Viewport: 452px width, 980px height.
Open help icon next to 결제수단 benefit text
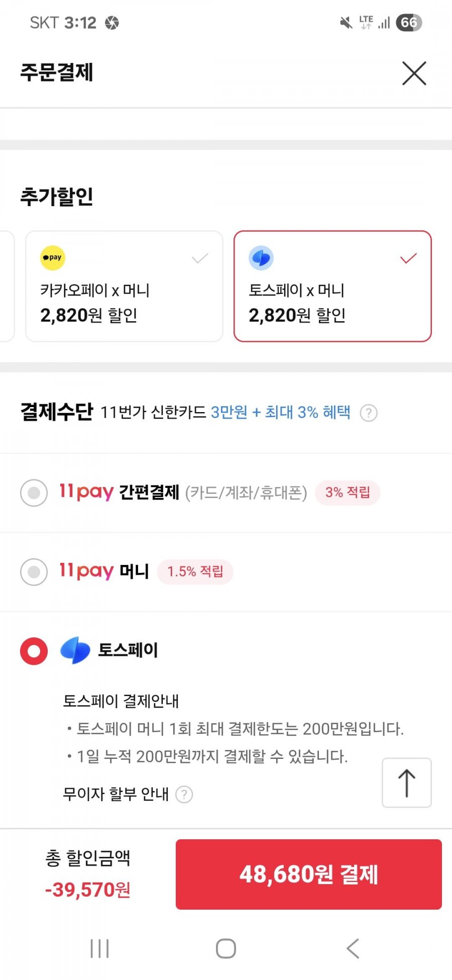tap(369, 413)
